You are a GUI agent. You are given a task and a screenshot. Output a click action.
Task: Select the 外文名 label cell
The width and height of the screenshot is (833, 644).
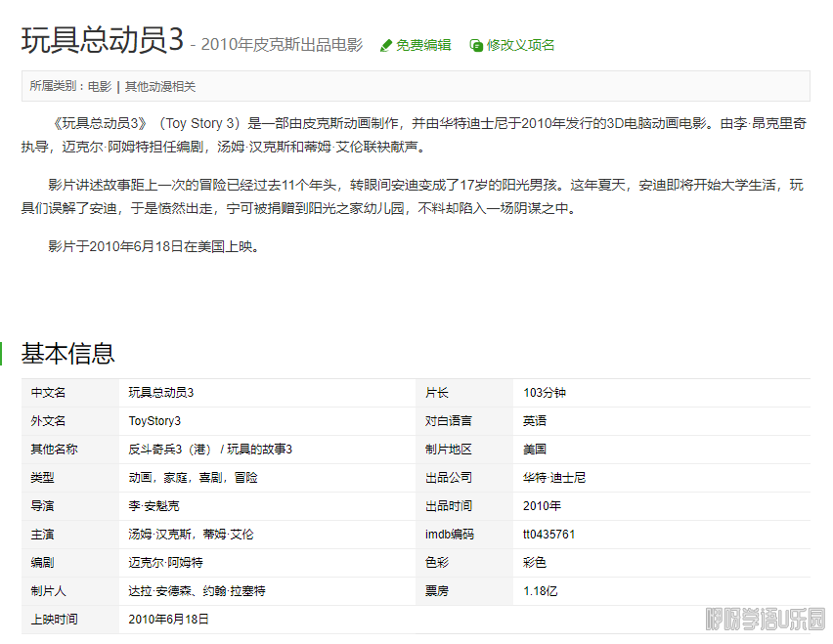click(x=70, y=421)
